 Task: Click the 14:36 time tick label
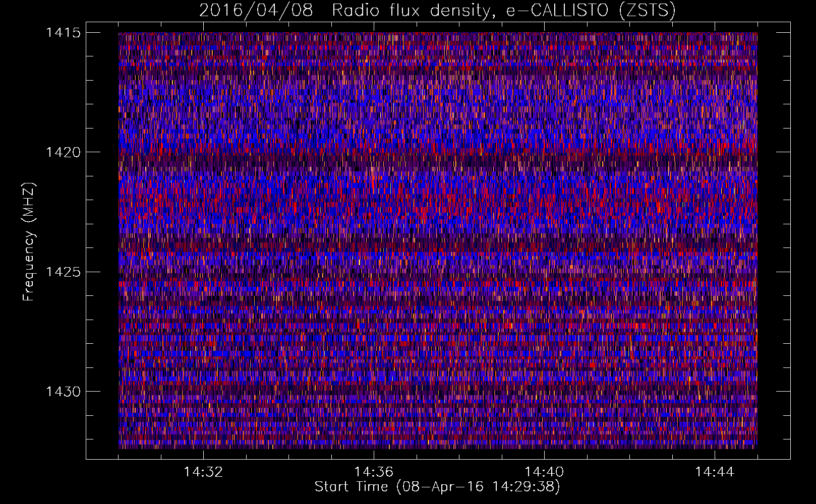point(374,472)
